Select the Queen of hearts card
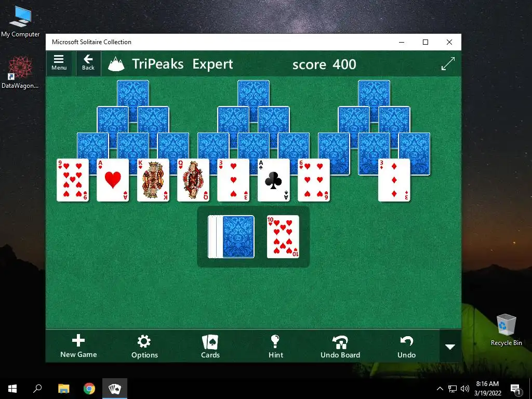 193,180
